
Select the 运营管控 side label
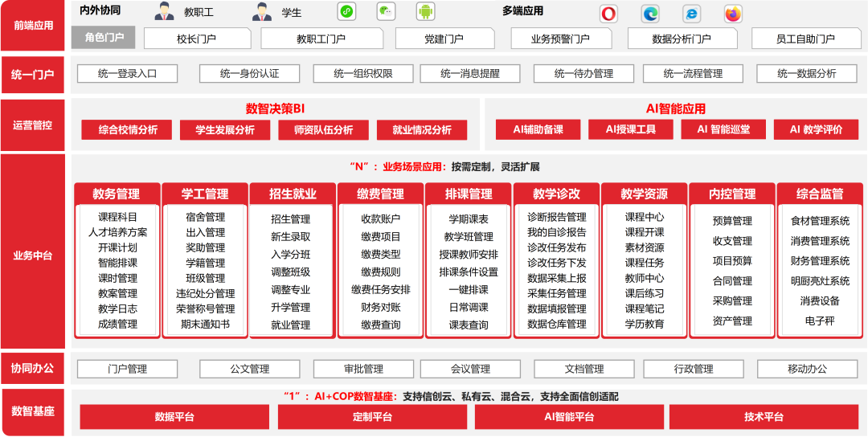33,125
